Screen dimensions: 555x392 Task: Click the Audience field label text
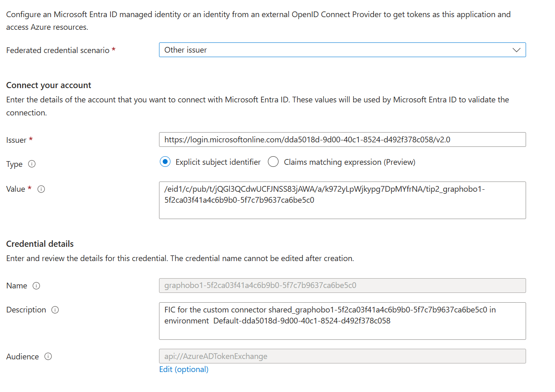point(22,357)
